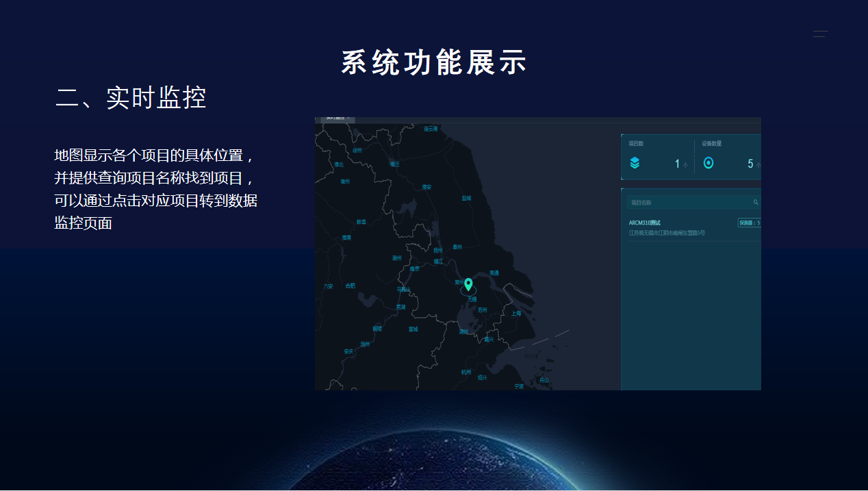Click 泰州 on the map
The width and height of the screenshot is (868, 491).
[457, 247]
